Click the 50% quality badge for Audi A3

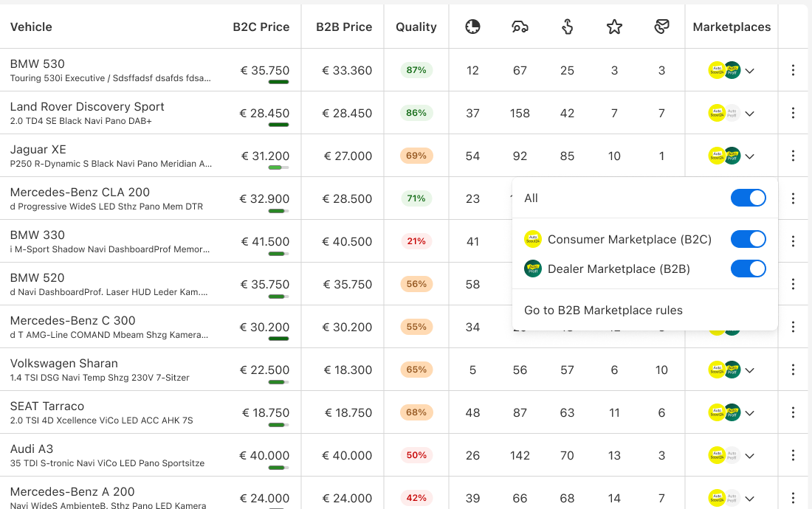point(416,456)
